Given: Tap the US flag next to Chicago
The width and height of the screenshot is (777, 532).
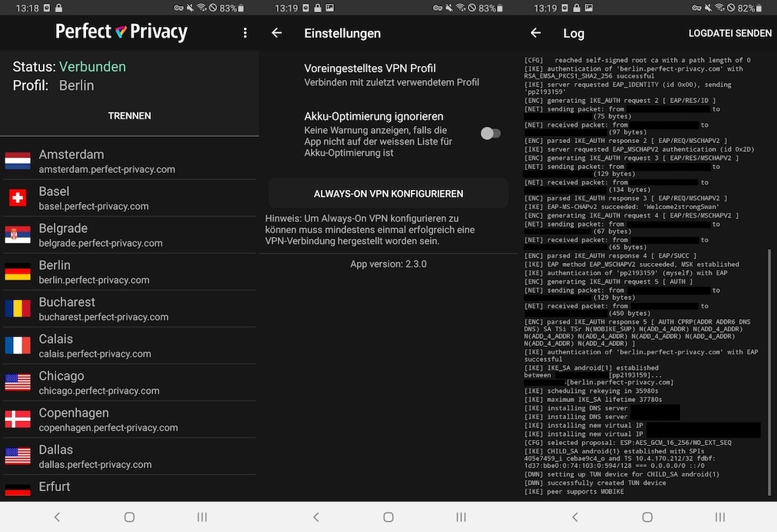Looking at the screenshot, I should (17, 382).
